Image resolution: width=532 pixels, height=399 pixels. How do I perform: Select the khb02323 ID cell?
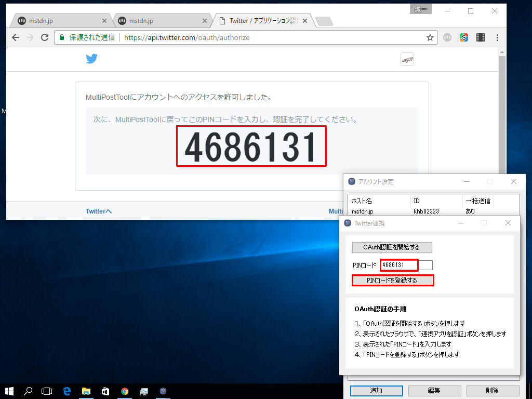pos(426,211)
